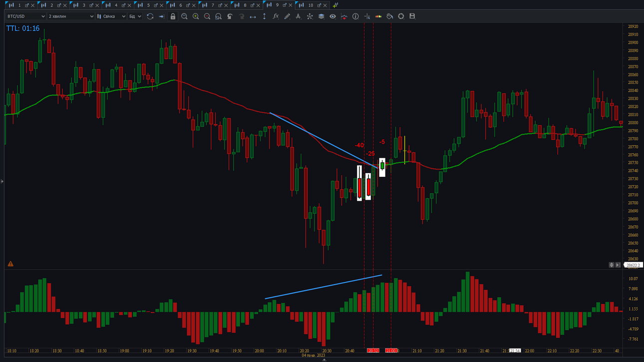The width and height of the screenshot is (644, 362).
Task: Pop out chart tab 3
Action: pos(91,5)
